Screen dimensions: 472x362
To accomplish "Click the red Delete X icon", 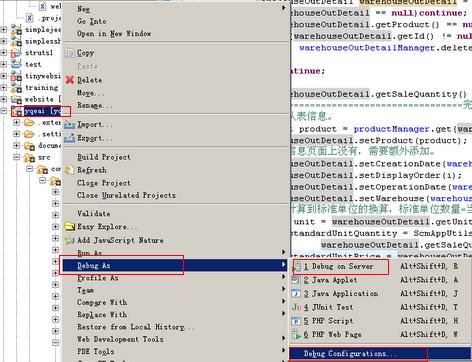I will [70, 80].
